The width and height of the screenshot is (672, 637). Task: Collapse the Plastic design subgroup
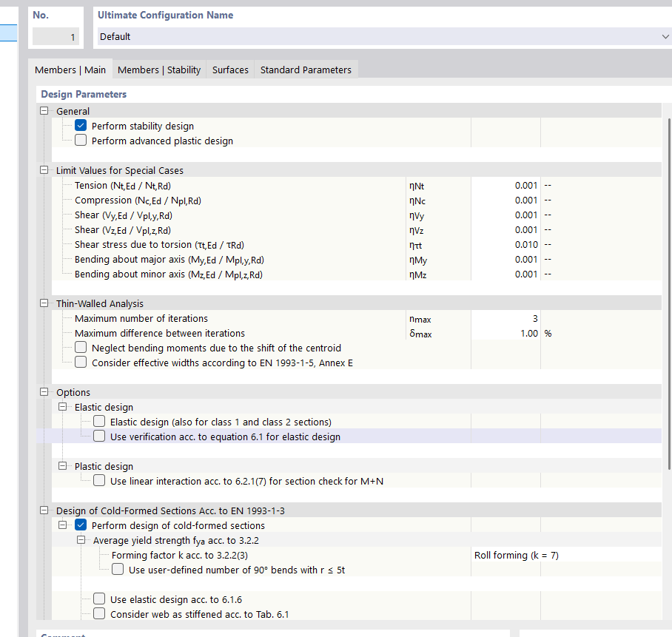point(63,466)
